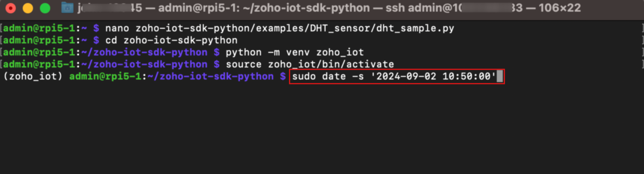Click the yellow minimize window button
644x174 pixels.
click(28, 8)
